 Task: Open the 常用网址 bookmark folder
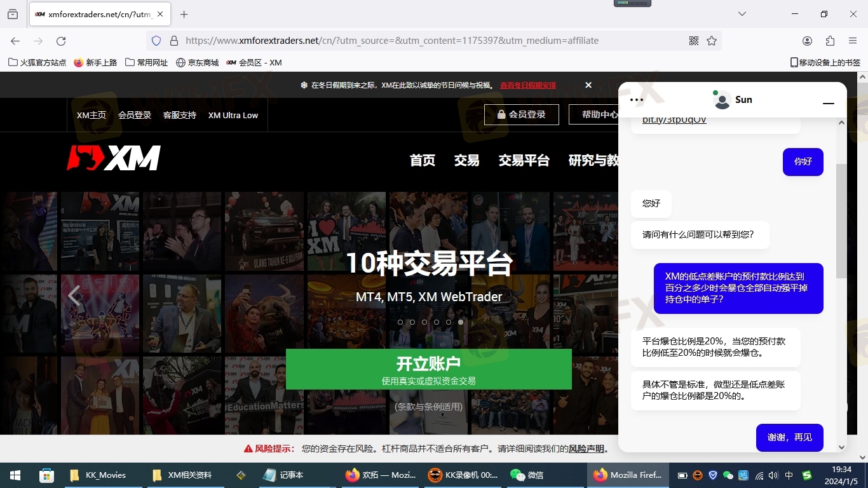147,62
